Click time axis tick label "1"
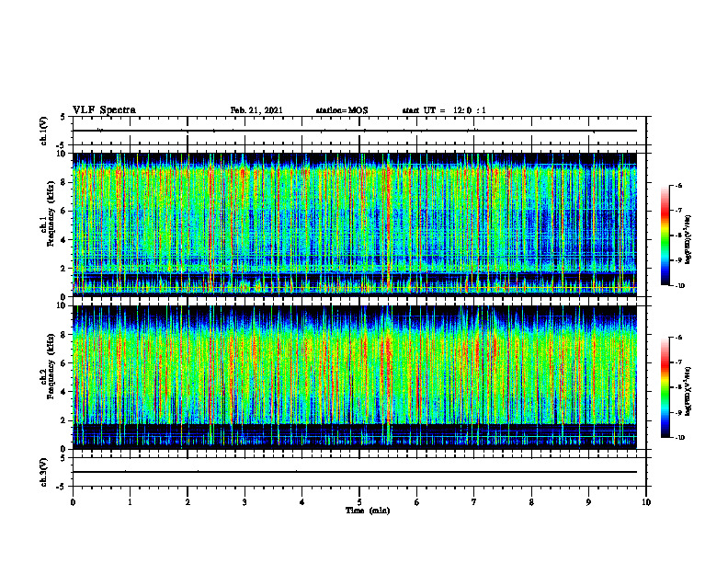 pyautogui.click(x=130, y=502)
